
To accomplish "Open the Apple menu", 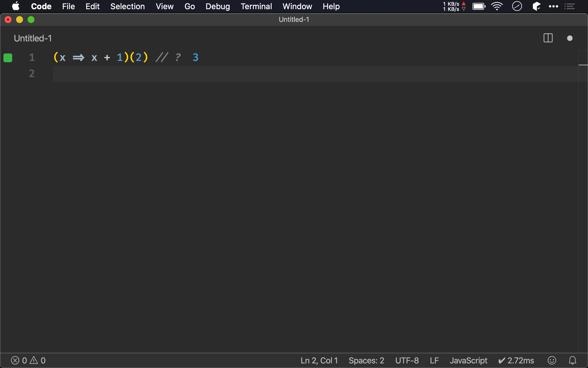I will 16,6.
